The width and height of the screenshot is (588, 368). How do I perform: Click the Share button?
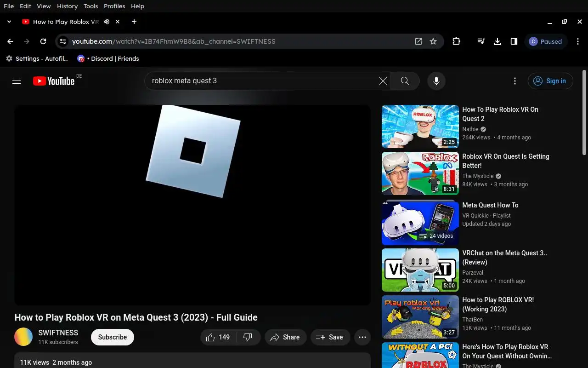[x=285, y=337]
